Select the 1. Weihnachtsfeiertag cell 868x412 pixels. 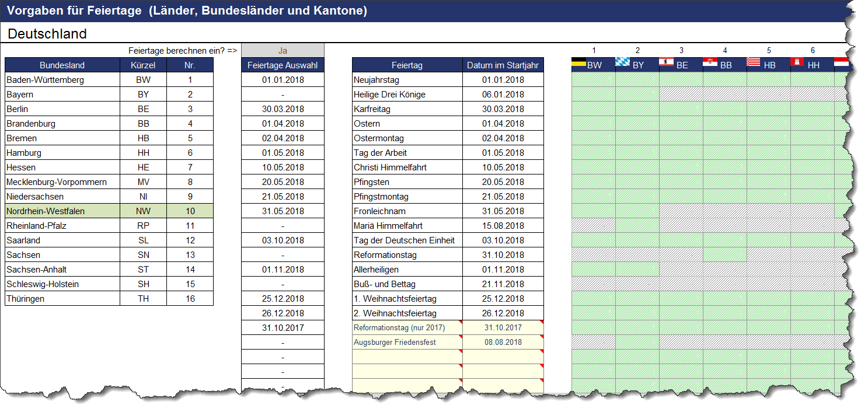point(407,298)
